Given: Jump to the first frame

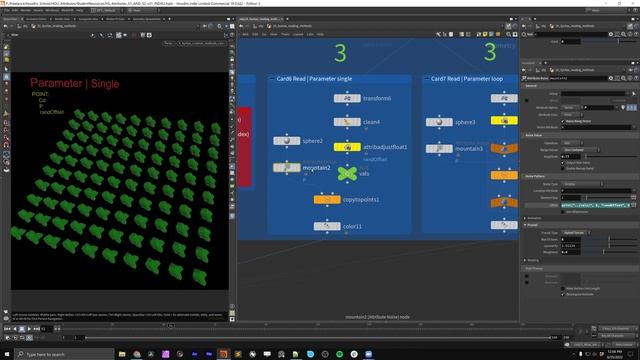Looking at the screenshot, I should [7, 329].
